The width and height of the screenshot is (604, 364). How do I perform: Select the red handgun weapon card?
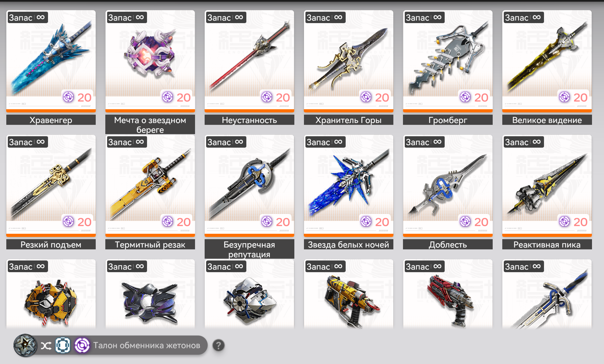[x=448, y=294]
